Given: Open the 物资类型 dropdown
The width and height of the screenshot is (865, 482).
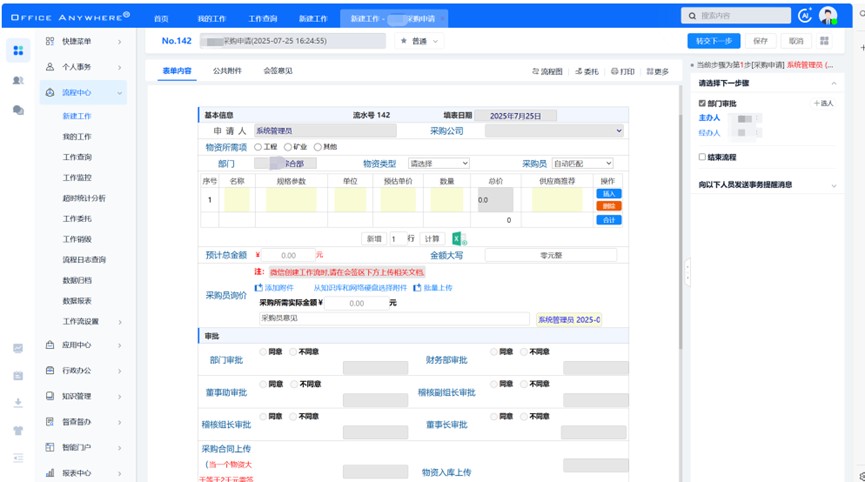Looking at the screenshot, I should point(438,163).
